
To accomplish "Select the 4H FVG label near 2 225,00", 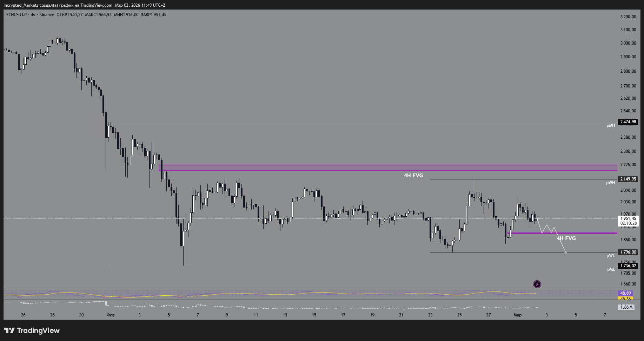I will tap(413, 176).
